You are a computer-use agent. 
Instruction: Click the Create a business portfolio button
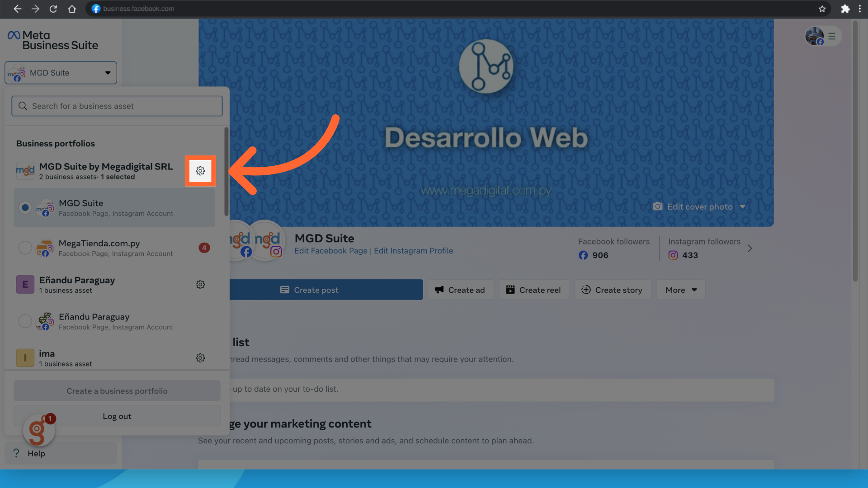pos(117,391)
